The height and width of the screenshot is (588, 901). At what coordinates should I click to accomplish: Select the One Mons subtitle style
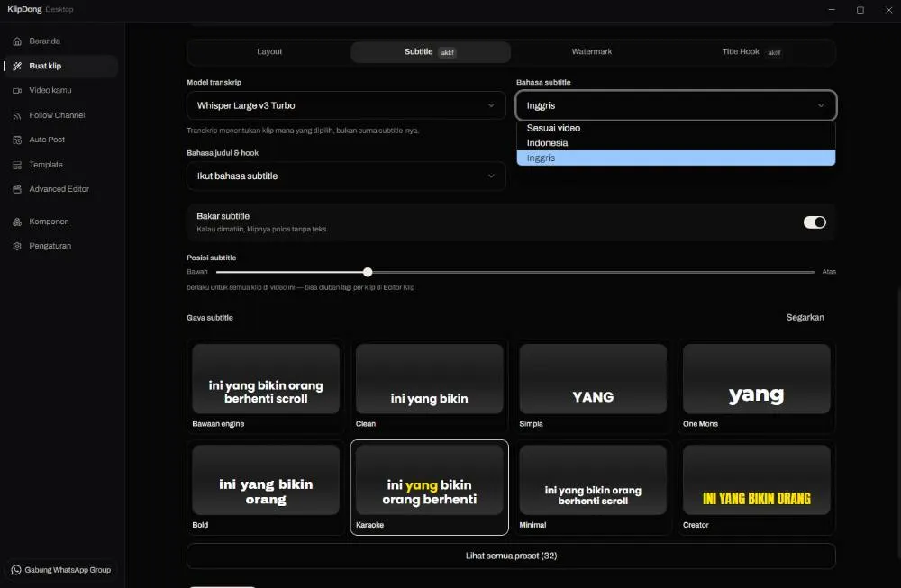coord(756,386)
